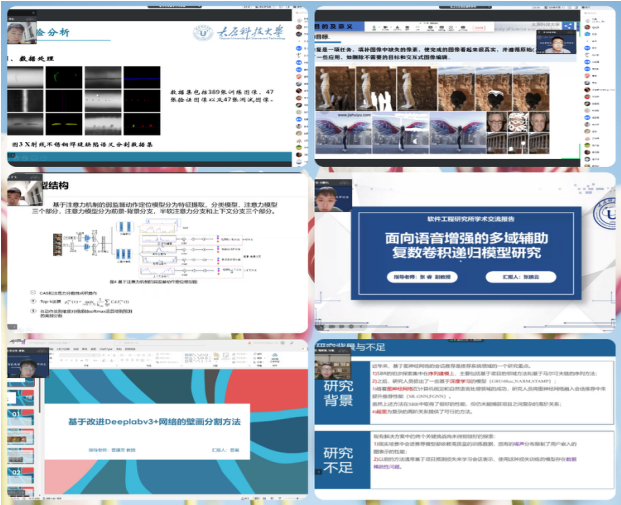Click the cloud save icon in ribbon
Viewport: 621px width, 505px height.
pos(274,355)
